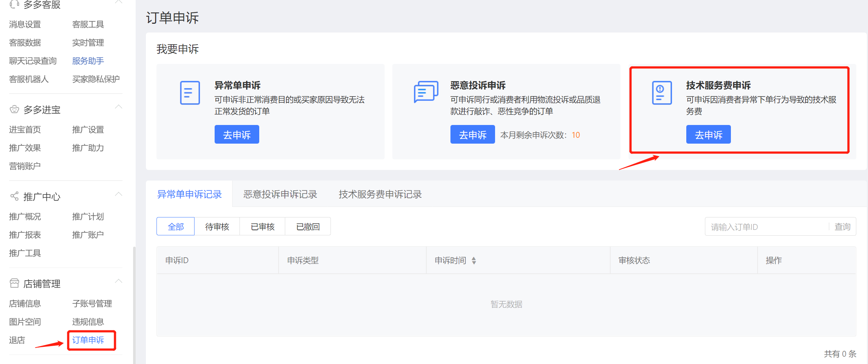Open 买家隐私保护 in sidebar
Image resolution: width=868 pixels, height=364 pixels.
coord(96,79)
